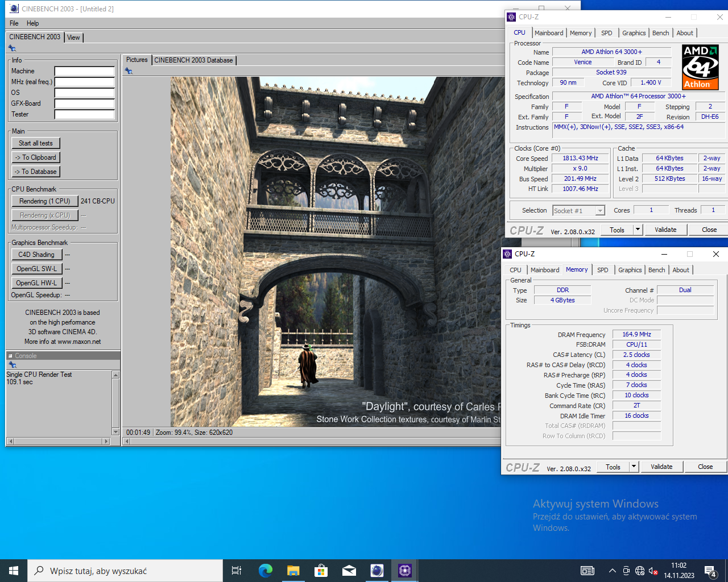Open Graphics tab in top CPU-Z window
Viewport: 728px width, 582px height.
point(634,33)
